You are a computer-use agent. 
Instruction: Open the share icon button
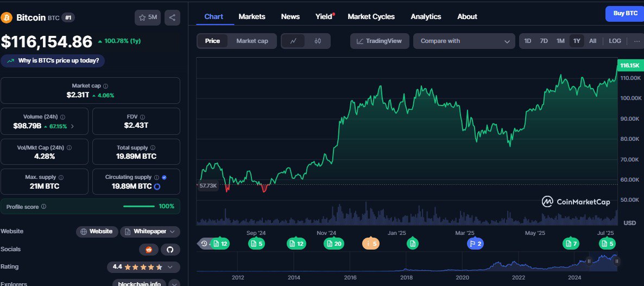tap(172, 17)
